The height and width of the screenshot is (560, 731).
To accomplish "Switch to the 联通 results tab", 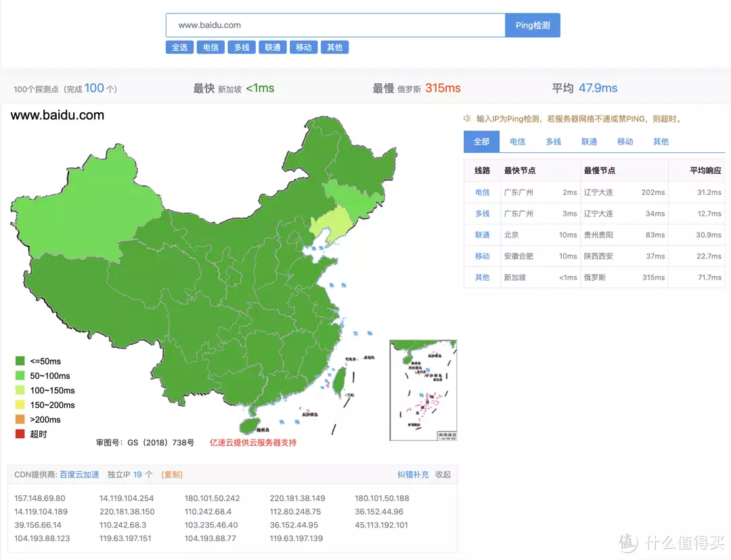I will click(589, 141).
